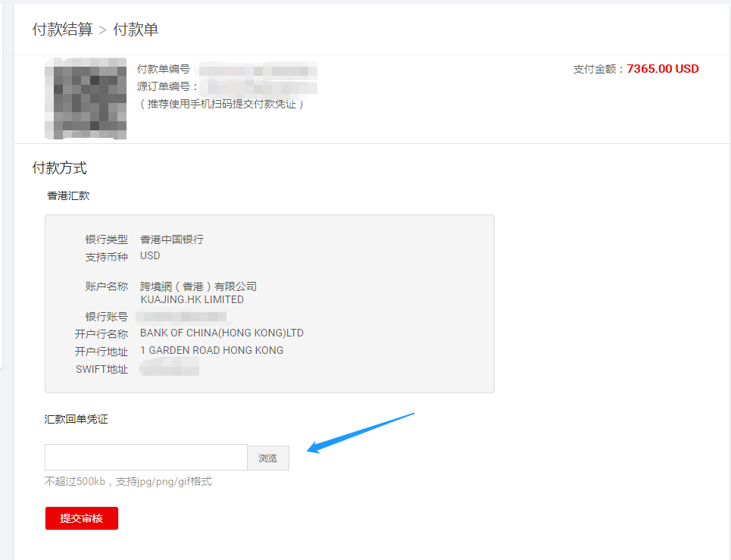Screen dimensions: 731x560
Task: Click the account name KUAJING.HK LIMITED
Action: click(x=192, y=299)
